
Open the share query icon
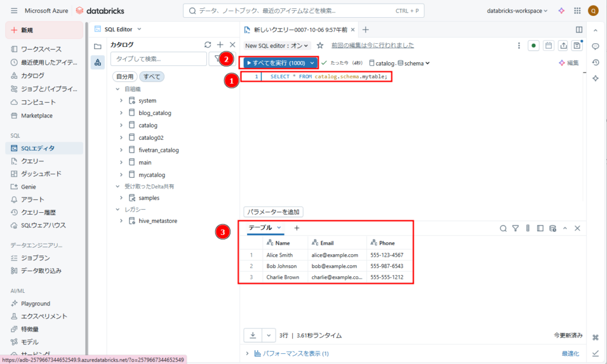tap(563, 46)
